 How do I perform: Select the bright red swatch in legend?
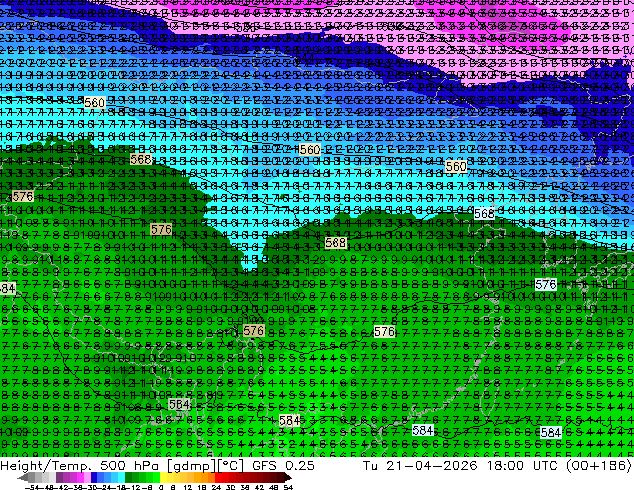(218, 478)
